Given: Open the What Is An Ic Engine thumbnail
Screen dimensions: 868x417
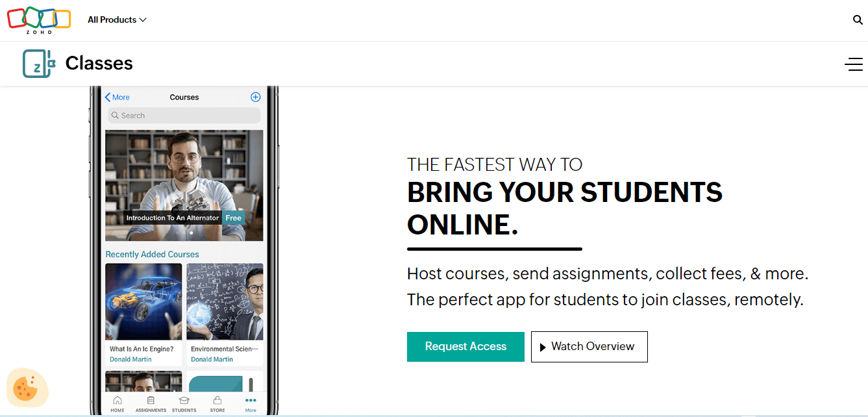Looking at the screenshot, I should point(143,301).
